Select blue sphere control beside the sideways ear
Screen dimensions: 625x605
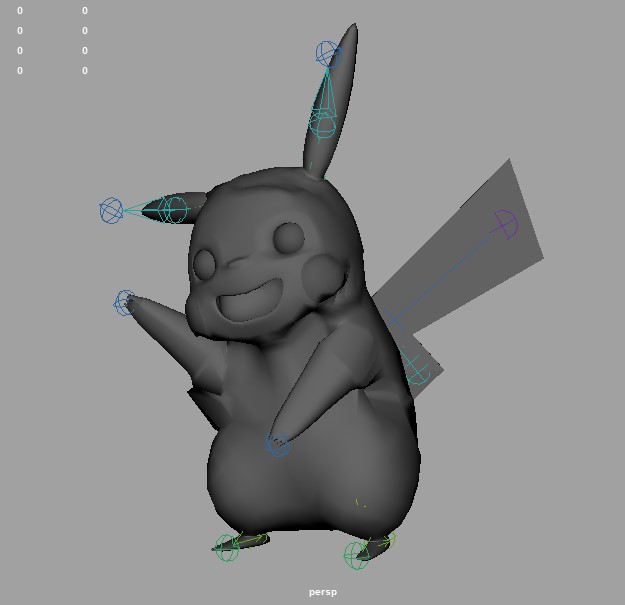(111, 210)
